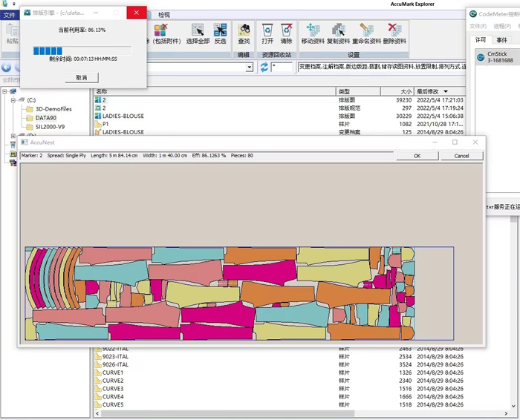The height and width of the screenshot is (420, 520).
Task: Click the Pieces: 80 status text
Action: pos(241,155)
